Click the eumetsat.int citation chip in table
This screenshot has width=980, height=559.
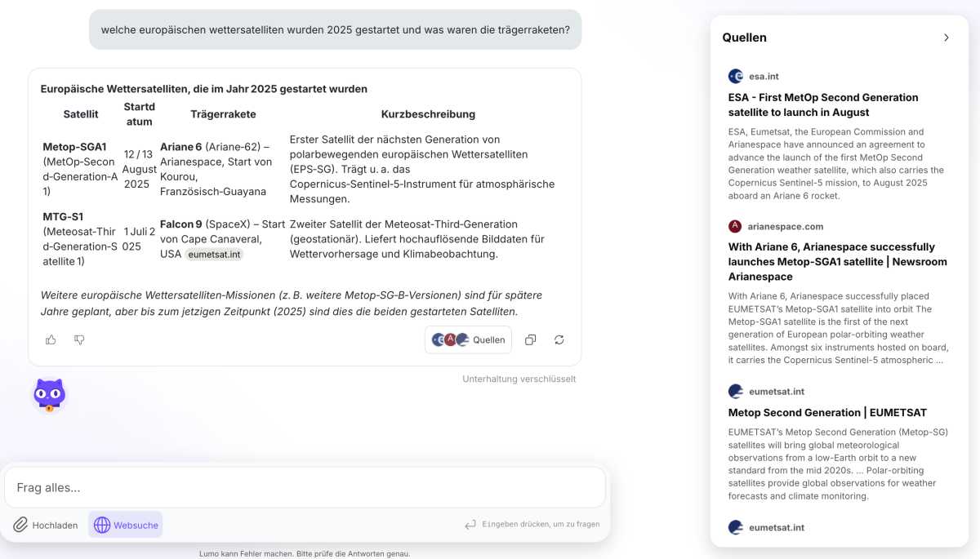click(213, 255)
